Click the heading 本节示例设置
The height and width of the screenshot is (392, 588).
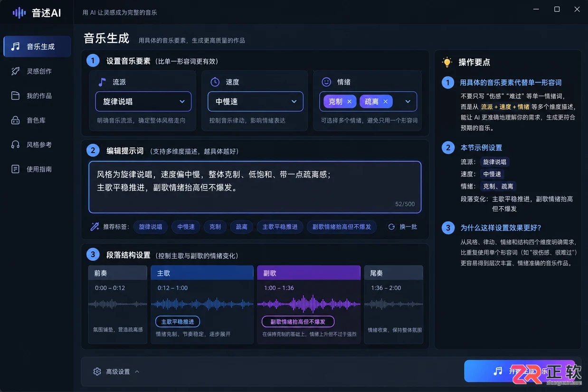click(481, 148)
